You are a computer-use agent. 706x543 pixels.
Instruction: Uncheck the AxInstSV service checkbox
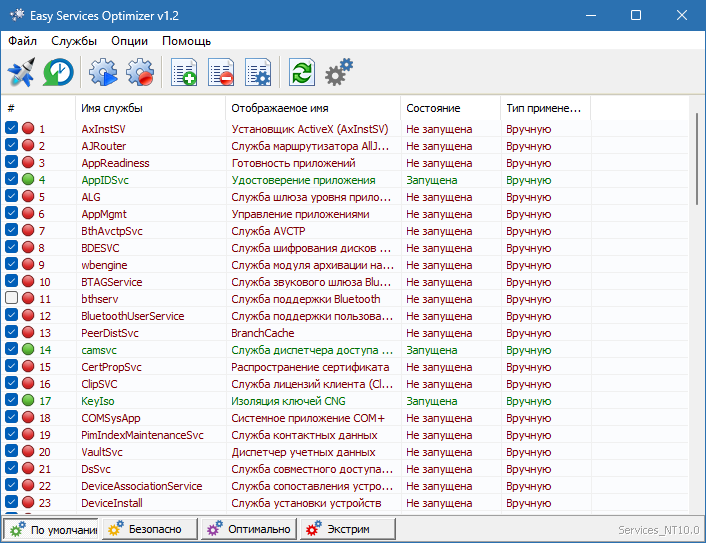pos(11,128)
